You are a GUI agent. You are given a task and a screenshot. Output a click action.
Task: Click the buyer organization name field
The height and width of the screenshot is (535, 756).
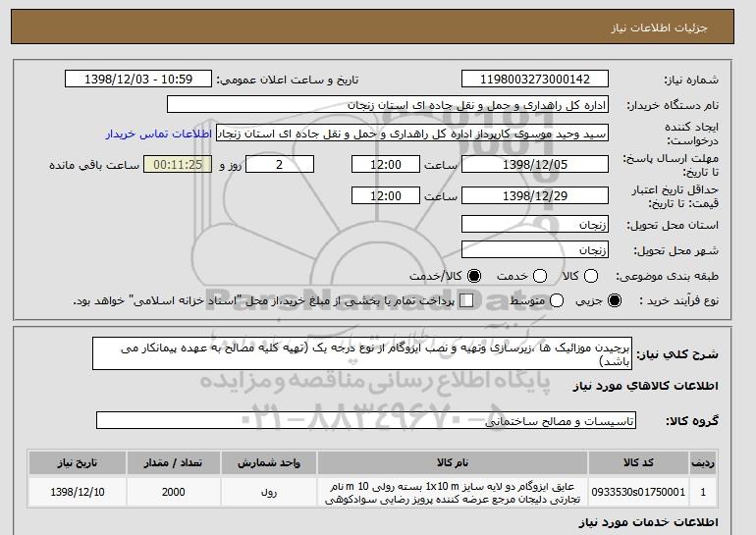click(388, 105)
